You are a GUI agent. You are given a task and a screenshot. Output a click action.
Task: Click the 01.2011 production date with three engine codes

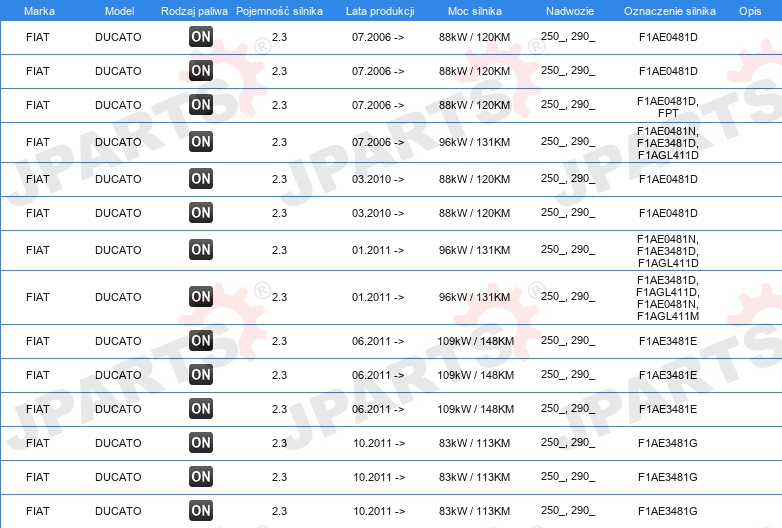[x=378, y=250]
